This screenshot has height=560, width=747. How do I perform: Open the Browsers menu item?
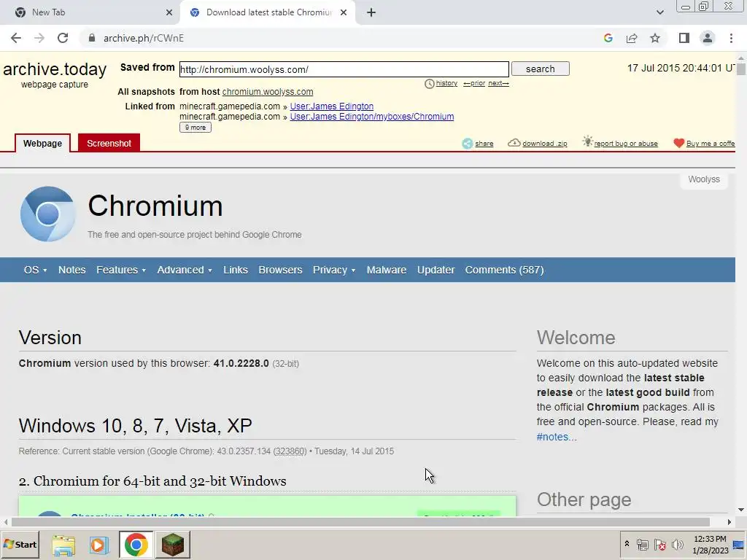click(280, 270)
